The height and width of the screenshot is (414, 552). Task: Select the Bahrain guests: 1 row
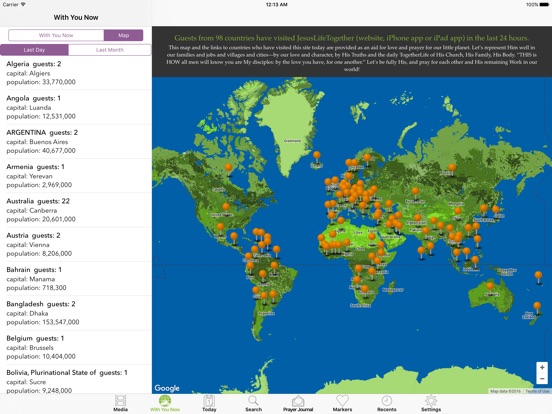[76, 278]
